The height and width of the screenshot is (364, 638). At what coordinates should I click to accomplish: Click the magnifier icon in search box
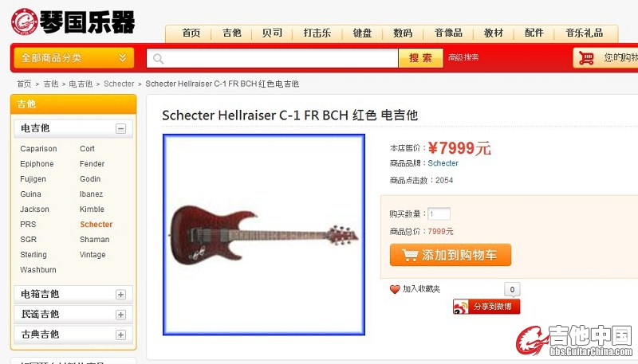point(158,59)
